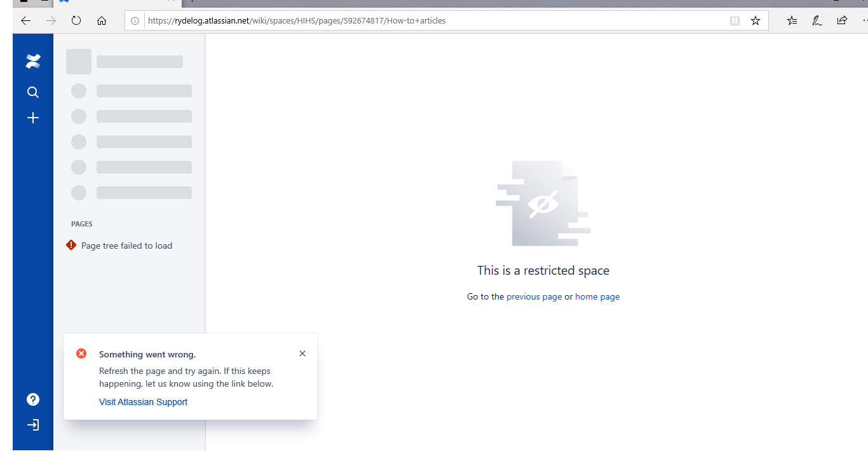The width and height of the screenshot is (868, 463).
Task: Click the log in icon at sidebar bottom
Action: (x=33, y=425)
